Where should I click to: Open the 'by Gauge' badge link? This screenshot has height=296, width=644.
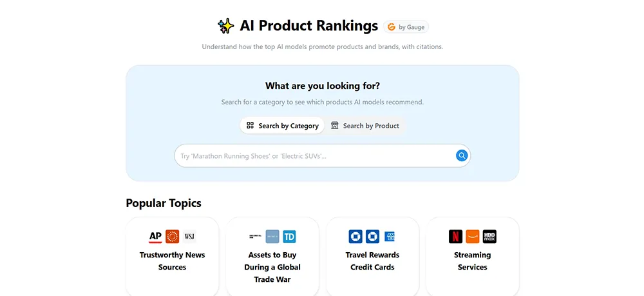(x=406, y=27)
